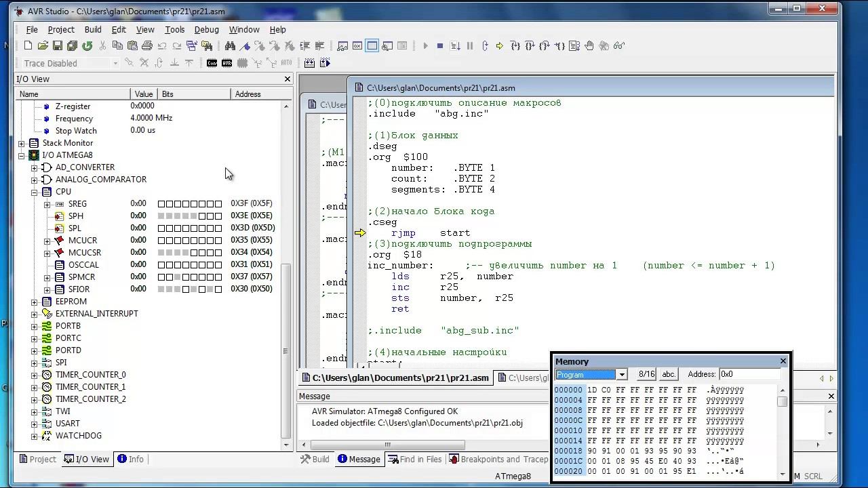The width and height of the screenshot is (868, 488).
Task: Open the Debug menu
Action: tap(206, 30)
